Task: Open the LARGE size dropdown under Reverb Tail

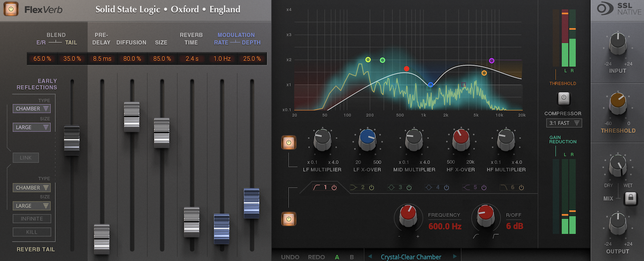Action: click(32, 205)
